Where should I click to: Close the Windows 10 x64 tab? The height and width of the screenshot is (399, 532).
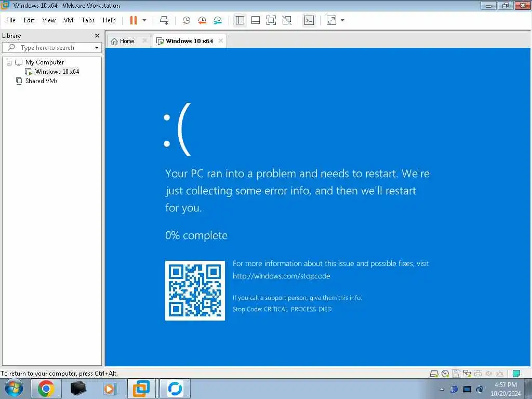pyautogui.click(x=221, y=41)
